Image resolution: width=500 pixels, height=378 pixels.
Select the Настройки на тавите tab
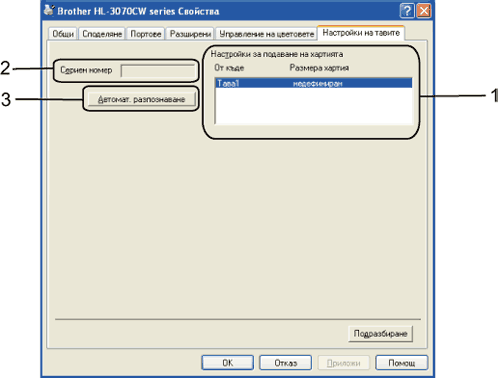(x=361, y=33)
